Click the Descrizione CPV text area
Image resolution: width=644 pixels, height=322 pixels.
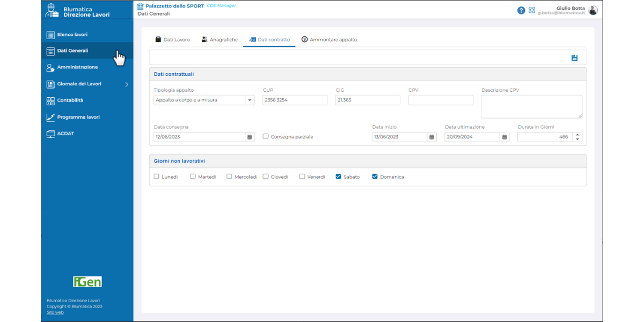point(531,106)
